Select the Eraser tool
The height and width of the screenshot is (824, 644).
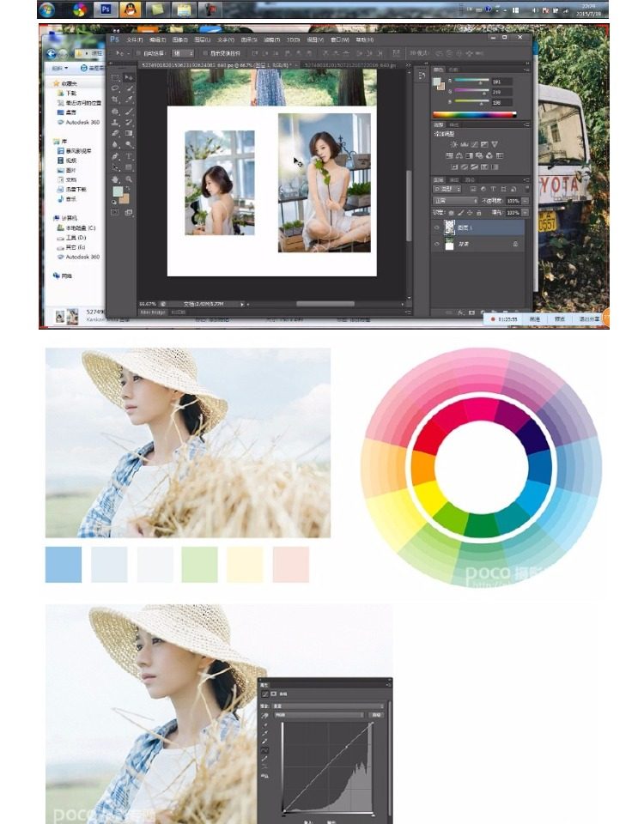coord(116,134)
